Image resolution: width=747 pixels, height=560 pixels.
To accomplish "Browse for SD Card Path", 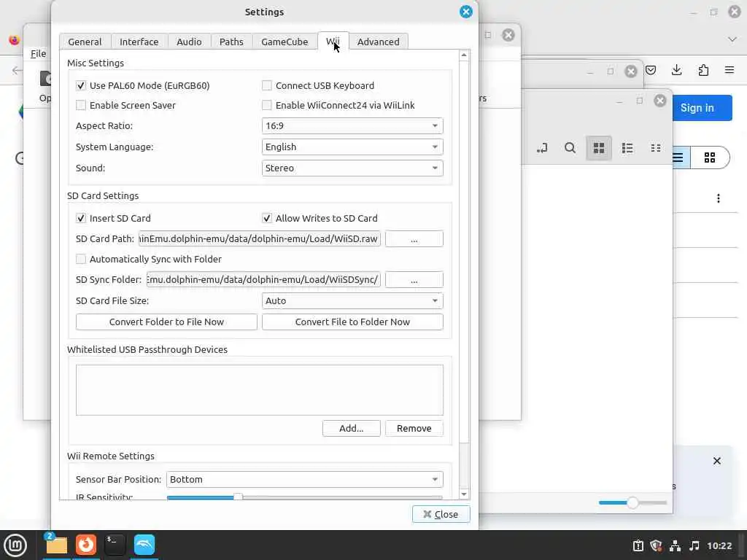I will tap(414, 239).
